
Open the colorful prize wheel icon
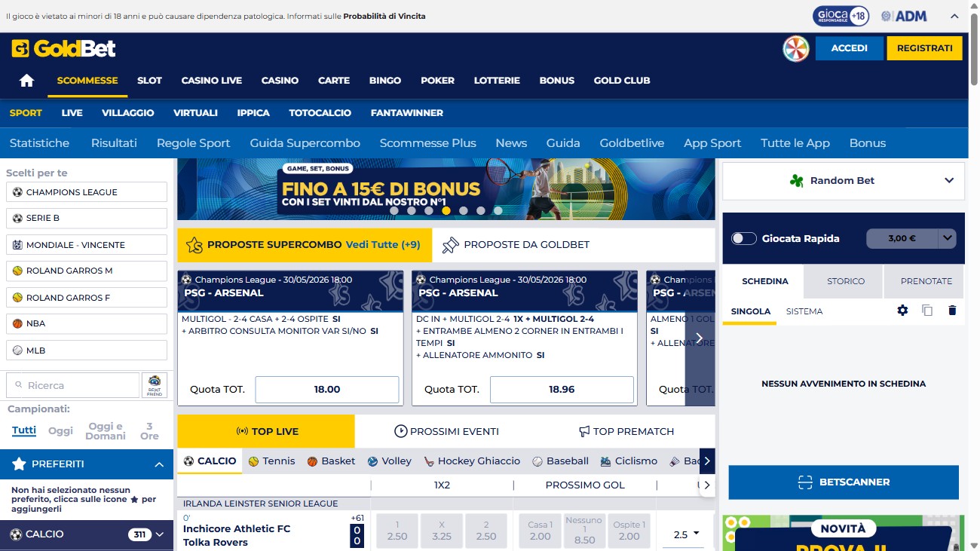pyautogui.click(x=796, y=48)
